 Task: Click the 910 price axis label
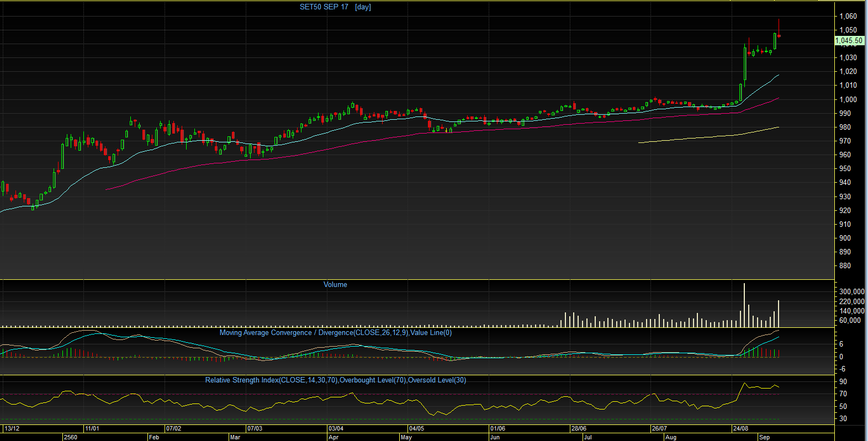(845, 225)
